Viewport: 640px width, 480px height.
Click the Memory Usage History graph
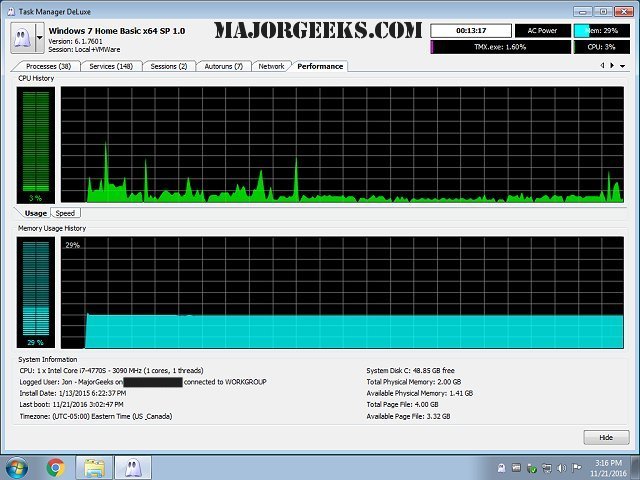tap(342, 292)
